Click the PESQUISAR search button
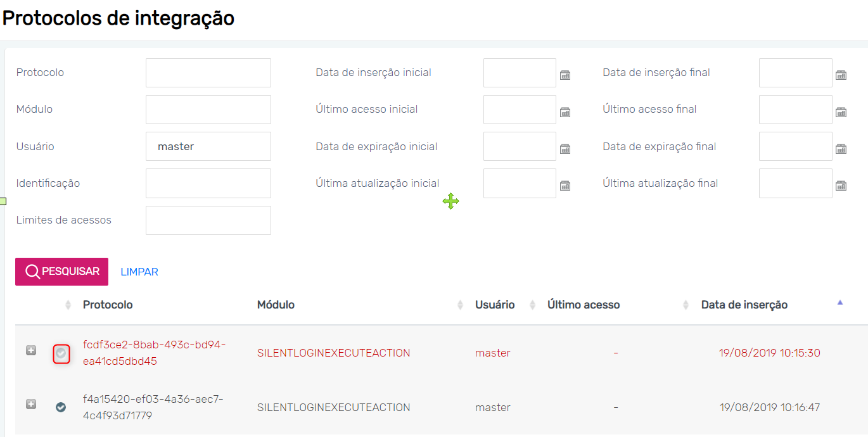868x437 pixels. pyautogui.click(x=62, y=272)
